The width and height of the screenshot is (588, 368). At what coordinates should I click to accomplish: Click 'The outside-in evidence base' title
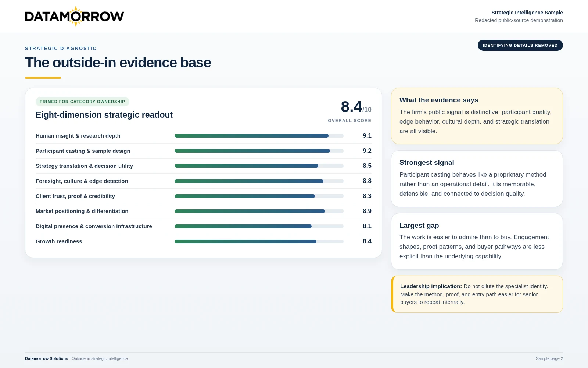pos(118,63)
